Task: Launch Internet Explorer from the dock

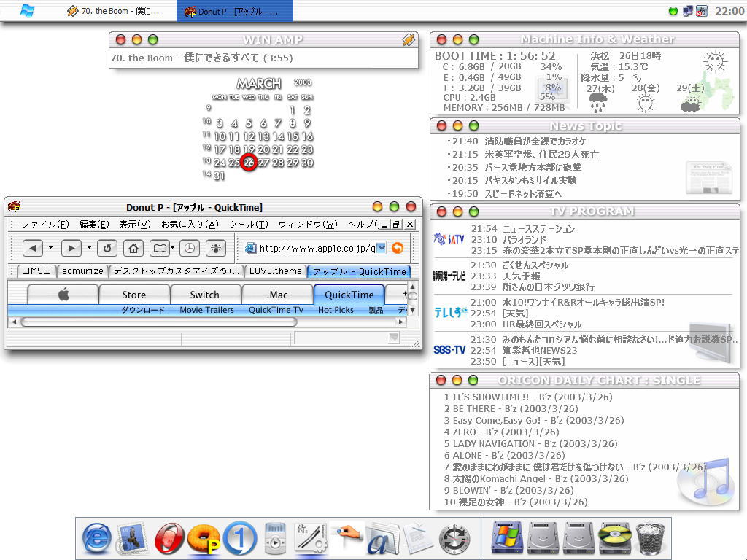Action: point(97,539)
